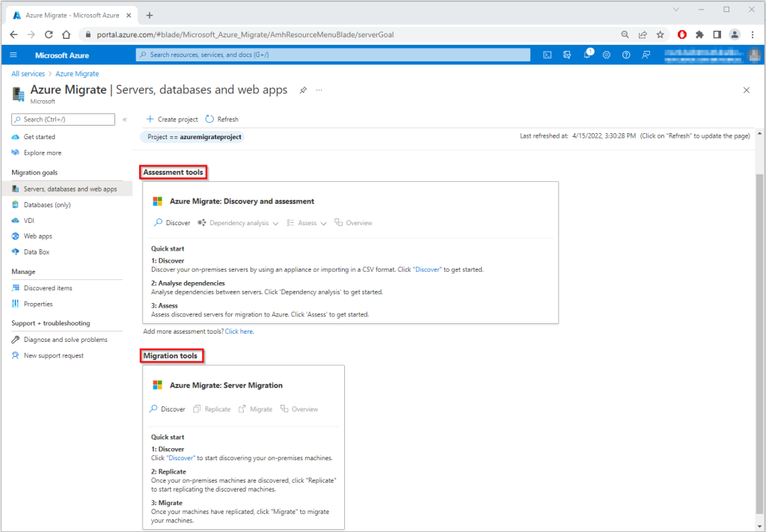Screen dimensions: 766x532
Task: Click the address bar URL
Action: point(245,34)
